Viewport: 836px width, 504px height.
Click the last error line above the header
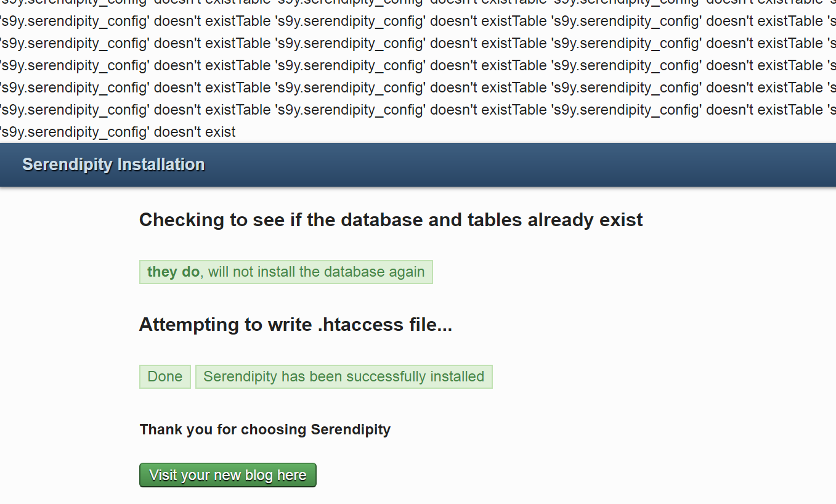118,132
